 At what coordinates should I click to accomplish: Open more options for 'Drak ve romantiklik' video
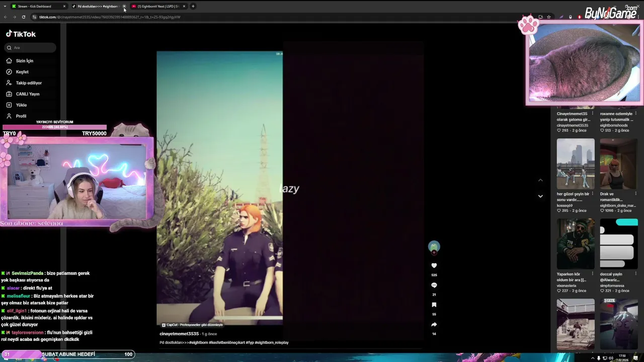click(636, 194)
